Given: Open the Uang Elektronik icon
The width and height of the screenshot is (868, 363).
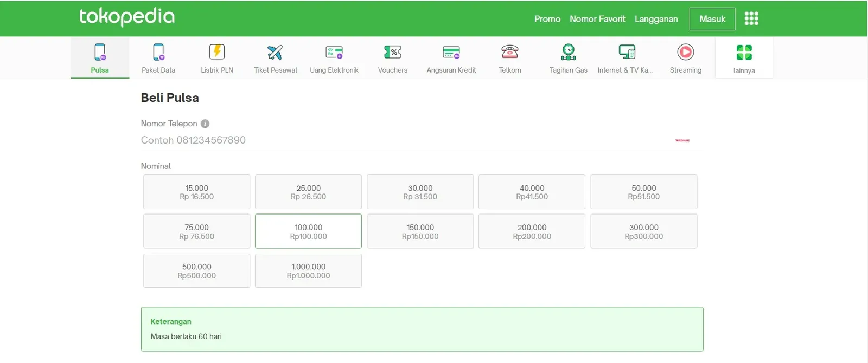Looking at the screenshot, I should click(334, 52).
